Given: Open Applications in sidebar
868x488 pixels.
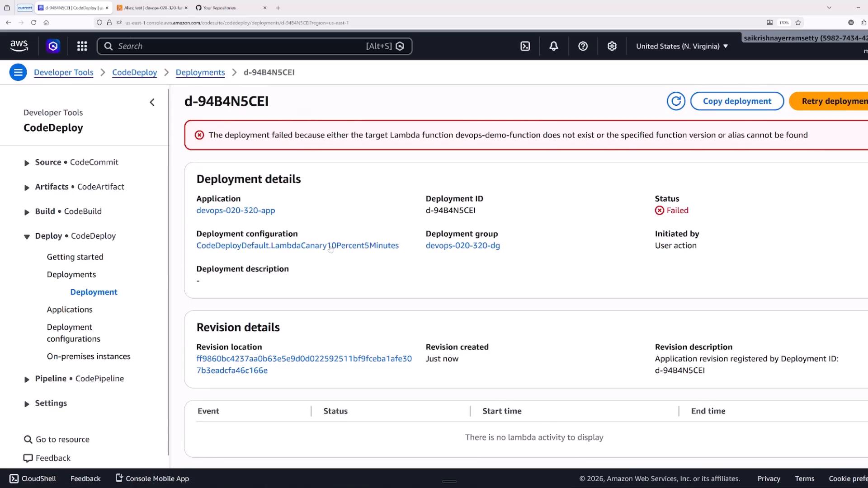Looking at the screenshot, I should click(70, 310).
